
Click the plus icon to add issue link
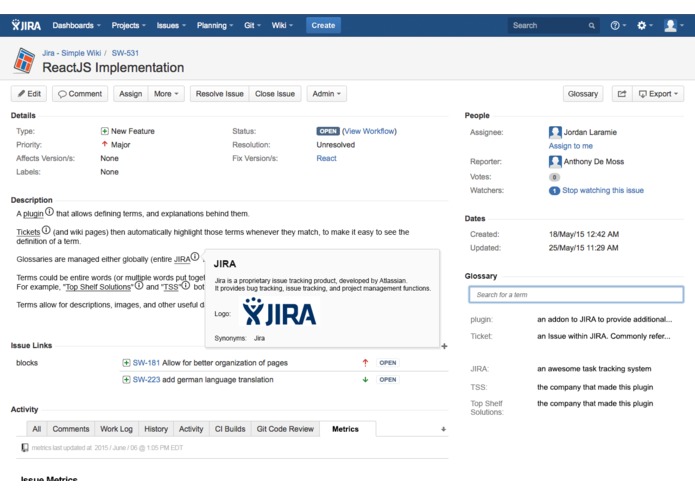444,346
